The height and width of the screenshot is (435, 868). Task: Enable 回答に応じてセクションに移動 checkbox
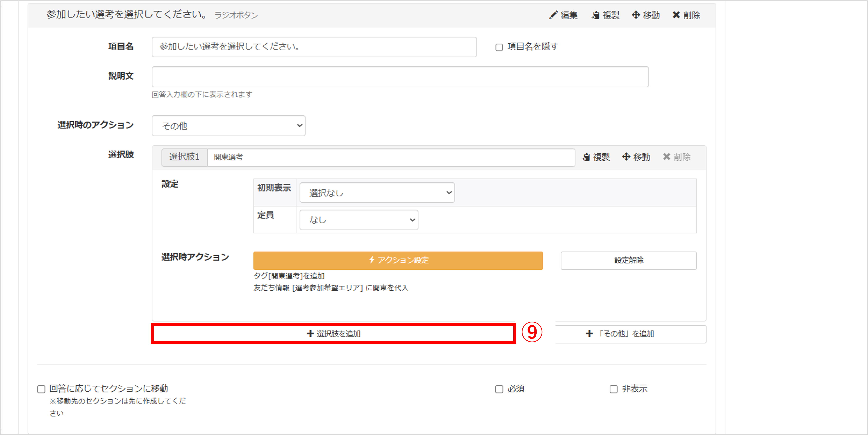pyautogui.click(x=41, y=389)
